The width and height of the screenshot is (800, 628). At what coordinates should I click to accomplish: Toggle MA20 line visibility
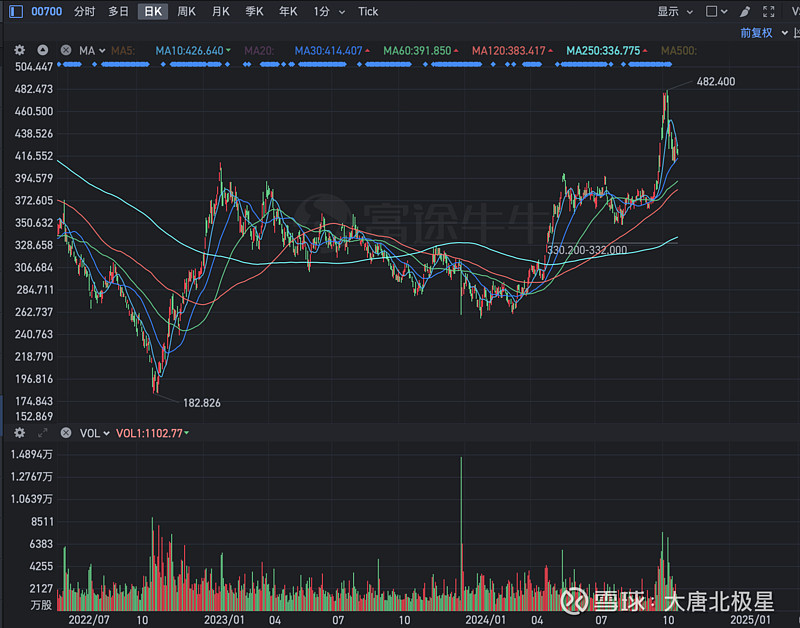pyautogui.click(x=258, y=50)
